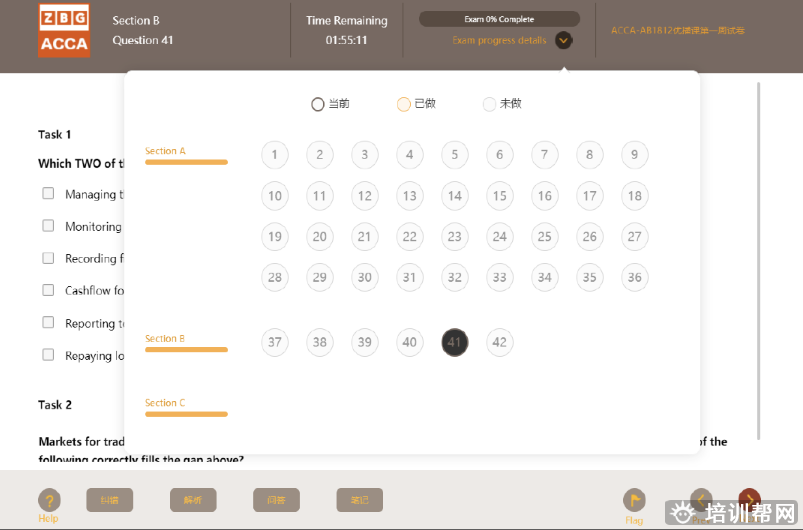Image resolution: width=803 pixels, height=530 pixels.
Task: Go to the next question arrow
Action: pos(749,499)
